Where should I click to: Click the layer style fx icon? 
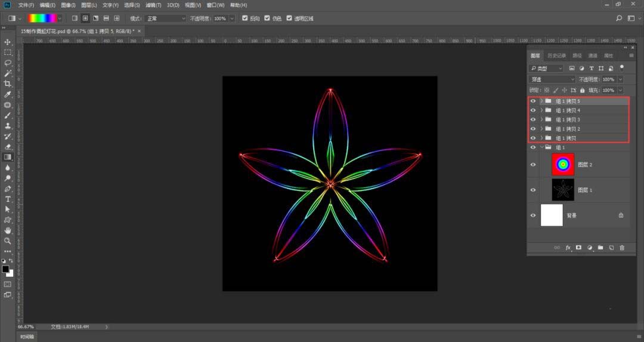coord(568,248)
